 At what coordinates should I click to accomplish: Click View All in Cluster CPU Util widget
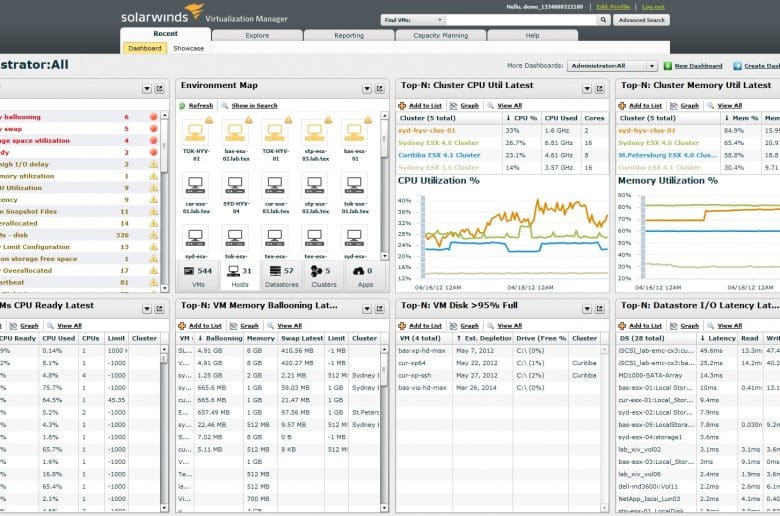504,105
